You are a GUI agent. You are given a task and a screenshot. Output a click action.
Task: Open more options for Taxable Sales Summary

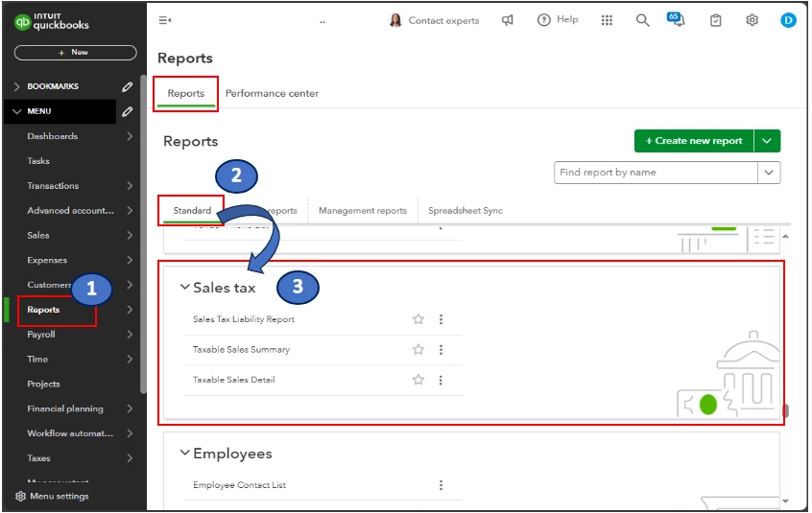[x=441, y=350]
